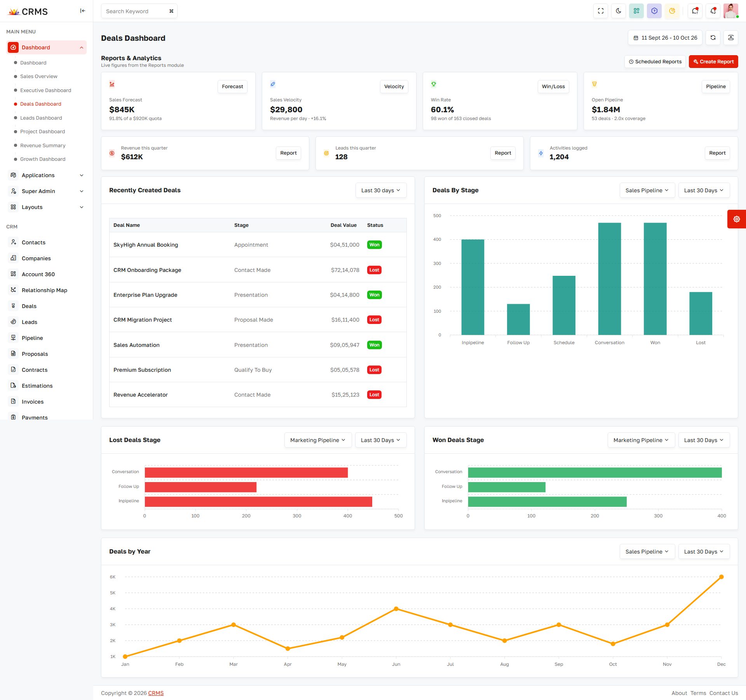This screenshot has height=700, width=746.
Task: Click the Create Report button
Action: tap(713, 61)
